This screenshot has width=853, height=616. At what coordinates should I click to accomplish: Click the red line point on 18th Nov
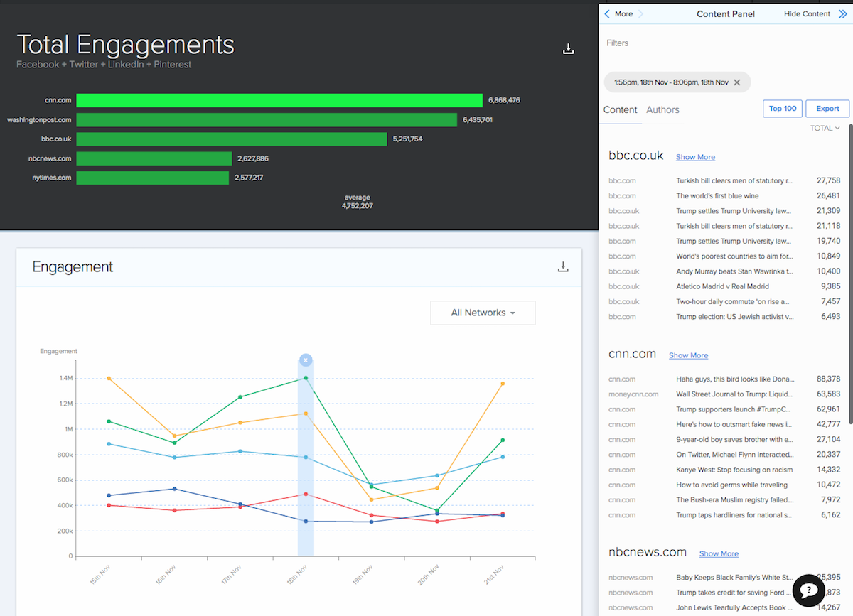point(306,494)
